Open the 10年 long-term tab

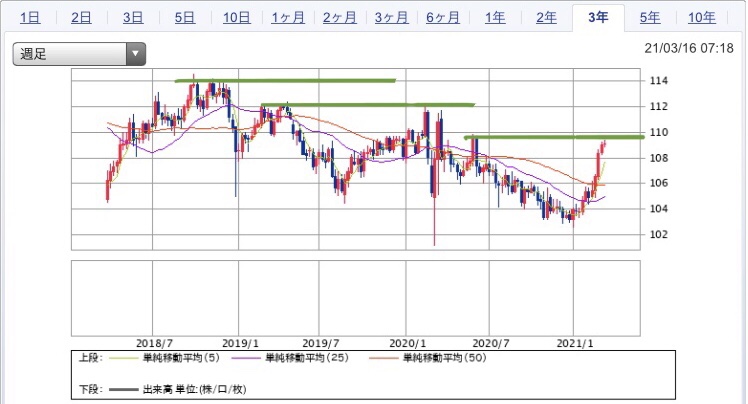coord(702,17)
